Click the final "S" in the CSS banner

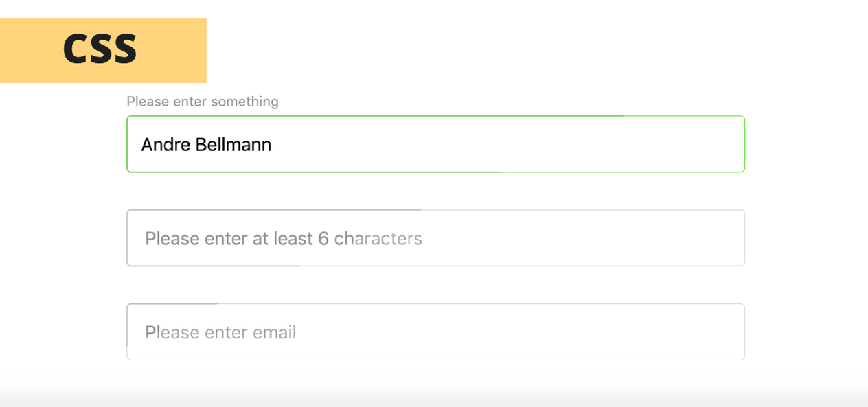(126, 50)
